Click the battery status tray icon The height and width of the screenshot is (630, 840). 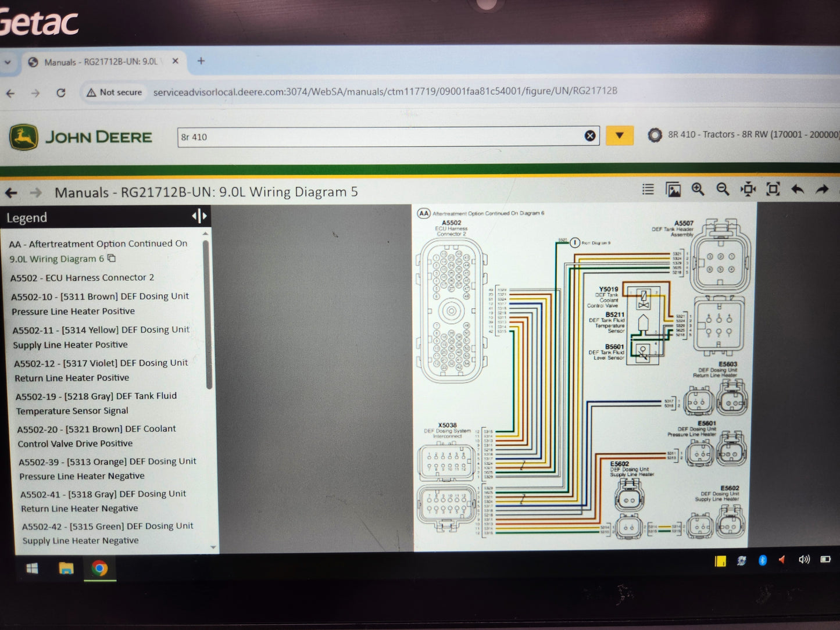point(825,559)
